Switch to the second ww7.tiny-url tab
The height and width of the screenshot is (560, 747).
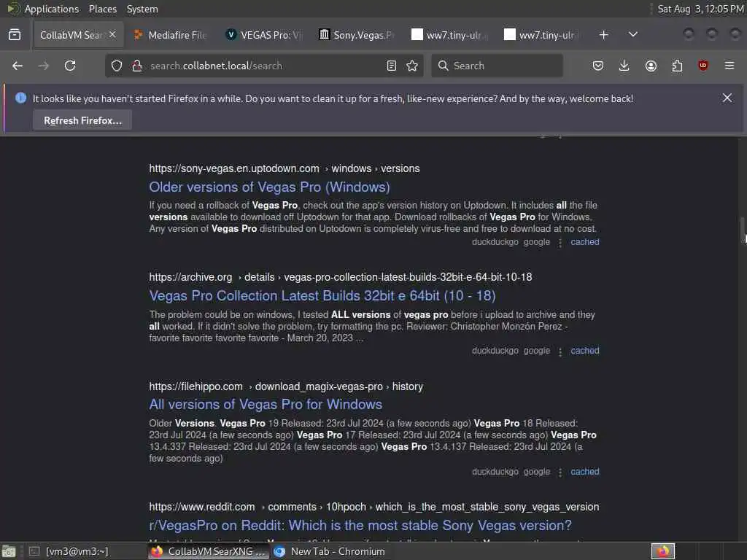click(543, 35)
